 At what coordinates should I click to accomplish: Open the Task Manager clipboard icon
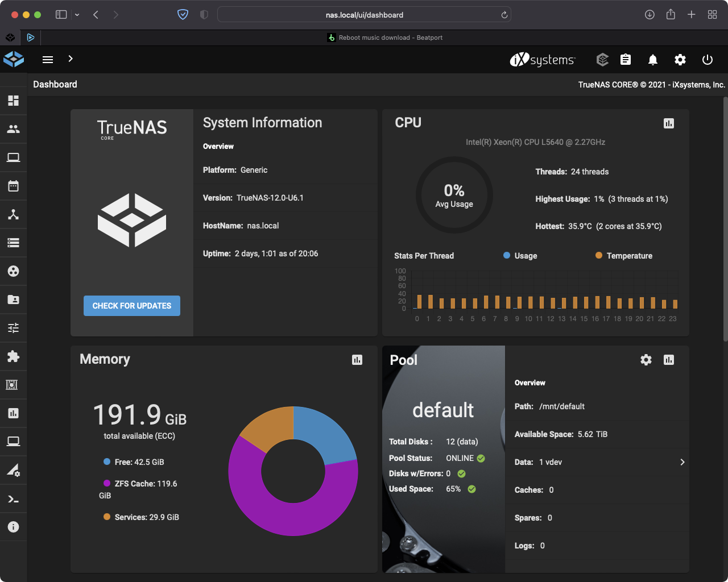[x=626, y=59]
